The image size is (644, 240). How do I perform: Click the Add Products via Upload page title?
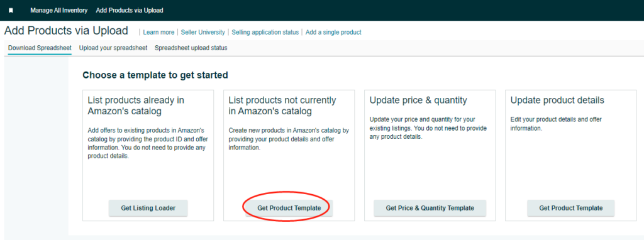click(66, 31)
